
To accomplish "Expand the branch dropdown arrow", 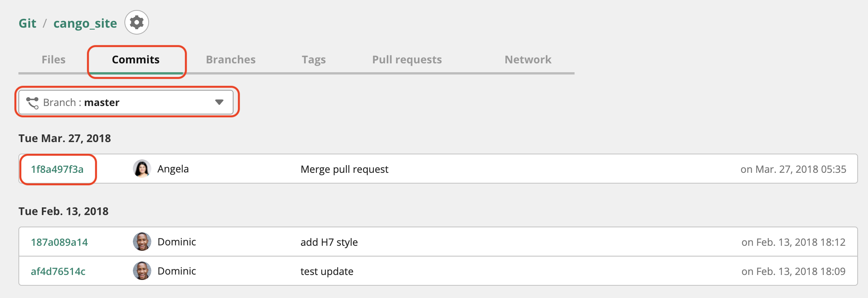I will coord(219,102).
